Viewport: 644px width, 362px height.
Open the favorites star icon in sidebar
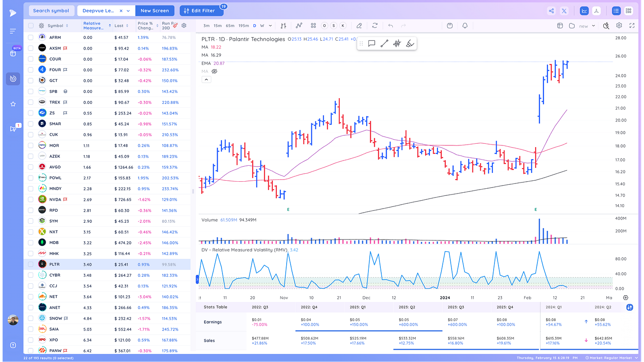click(13, 104)
